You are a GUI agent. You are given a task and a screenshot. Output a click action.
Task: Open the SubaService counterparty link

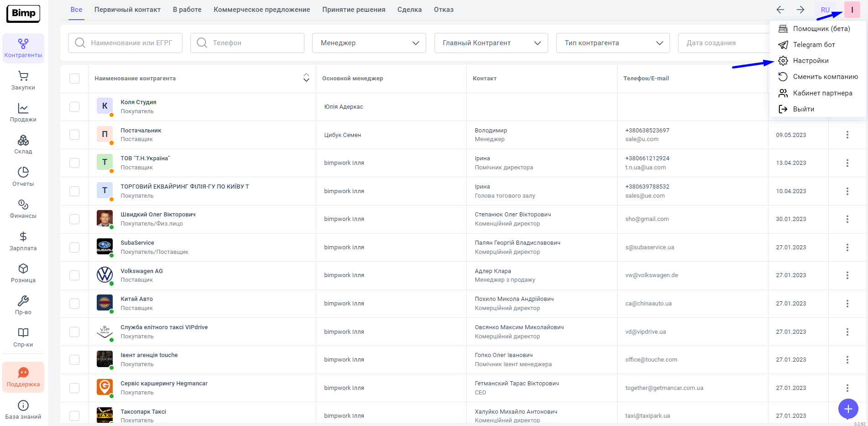[x=137, y=243]
